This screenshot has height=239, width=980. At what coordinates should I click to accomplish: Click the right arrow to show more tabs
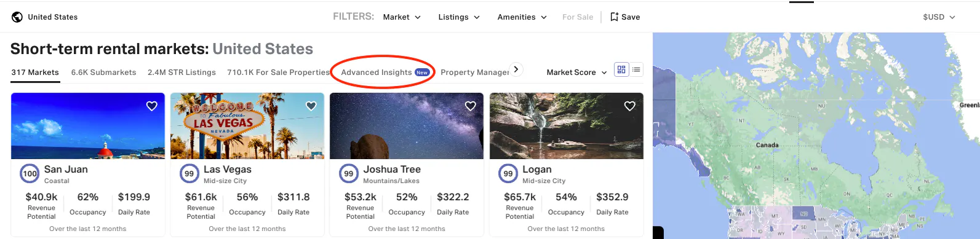click(x=516, y=69)
